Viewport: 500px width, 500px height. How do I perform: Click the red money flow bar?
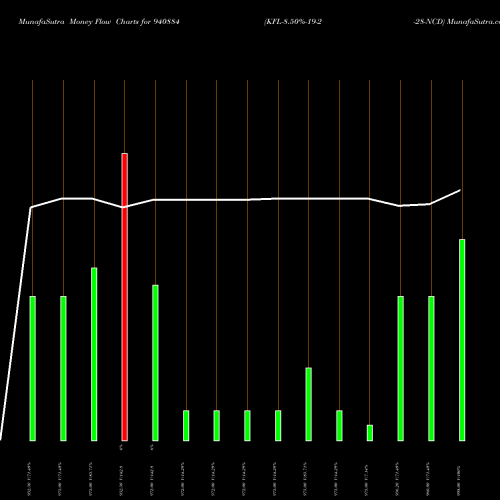[124, 297]
